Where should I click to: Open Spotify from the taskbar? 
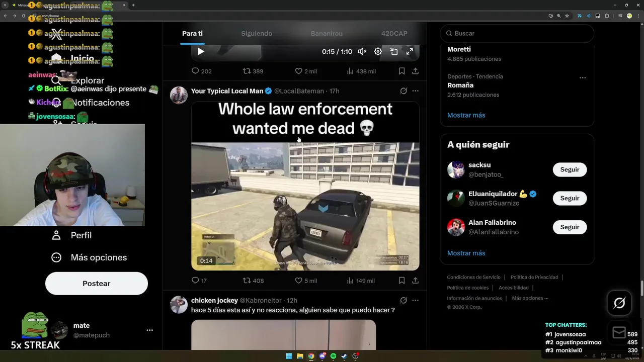[x=333, y=356]
